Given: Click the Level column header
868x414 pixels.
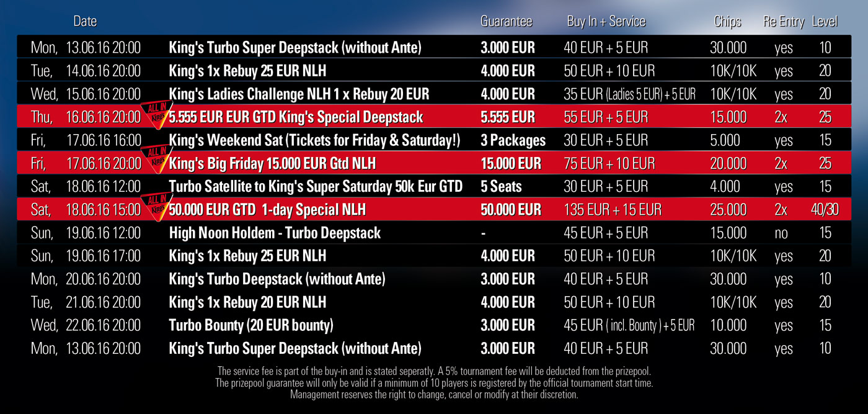Looking at the screenshot, I should (x=825, y=21).
